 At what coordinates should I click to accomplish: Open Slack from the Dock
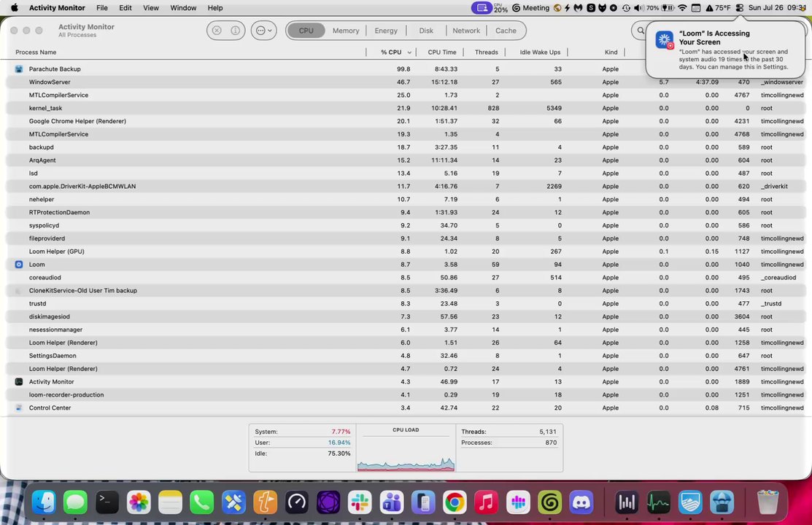click(x=360, y=502)
